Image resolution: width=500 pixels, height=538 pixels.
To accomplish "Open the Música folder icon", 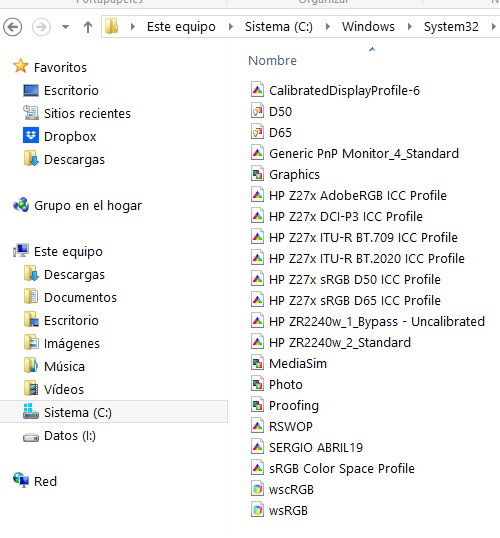I will tap(31, 366).
